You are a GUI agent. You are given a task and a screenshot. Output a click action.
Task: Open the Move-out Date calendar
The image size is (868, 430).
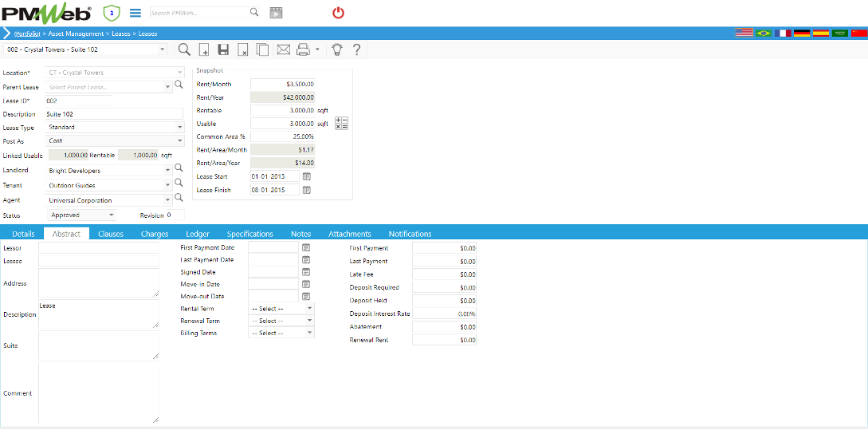pyautogui.click(x=306, y=296)
